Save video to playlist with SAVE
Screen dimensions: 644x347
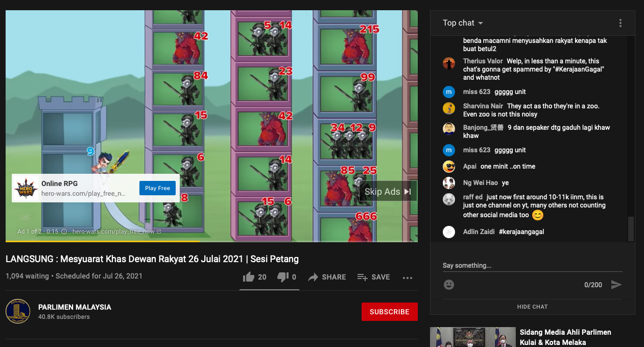(x=373, y=277)
